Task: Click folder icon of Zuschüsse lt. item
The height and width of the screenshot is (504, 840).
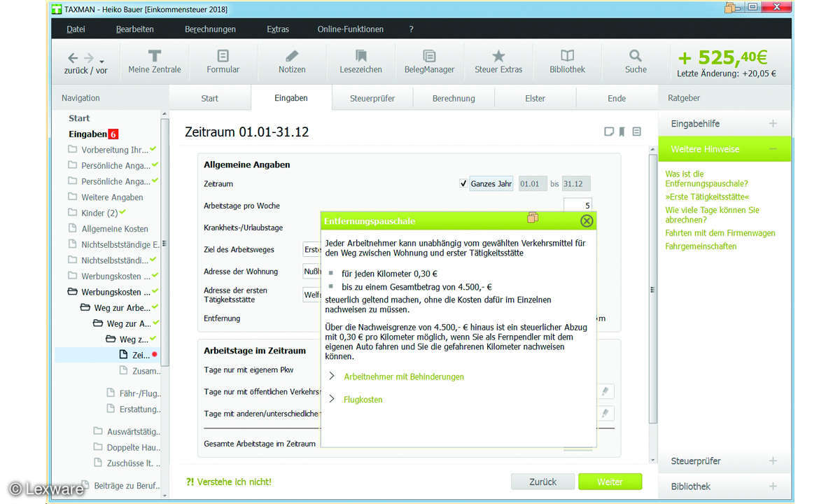Action: tap(98, 463)
